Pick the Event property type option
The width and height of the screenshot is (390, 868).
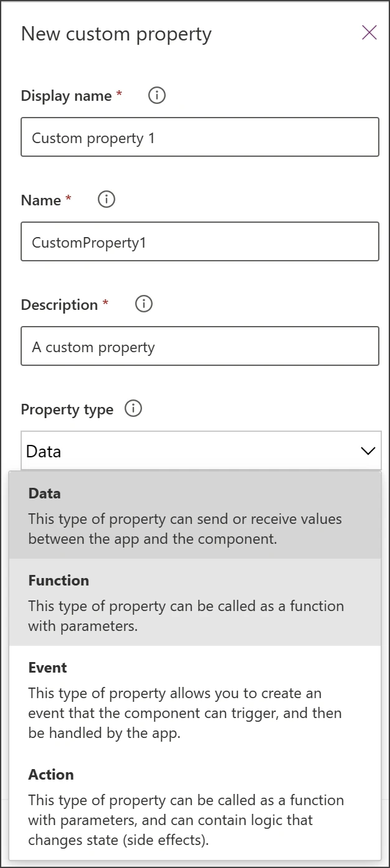[194, 700]
